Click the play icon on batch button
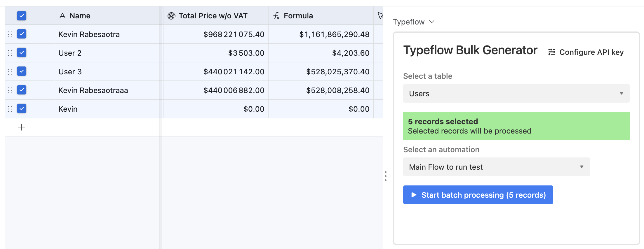Image resolution: width=644 pixels, height=249 pixels. 414,195
